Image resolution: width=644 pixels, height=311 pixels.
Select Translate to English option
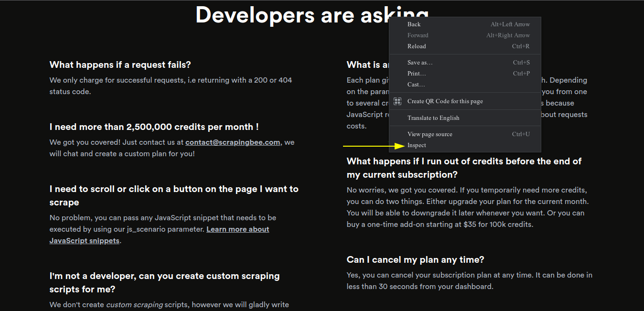pos(433,118)
